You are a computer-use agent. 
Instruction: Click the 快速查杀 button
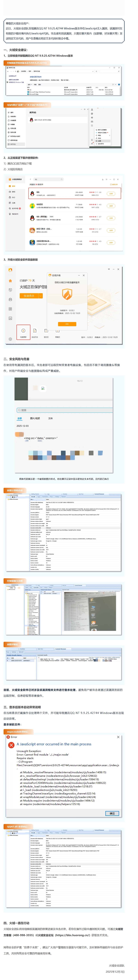[x=29, y=296]
